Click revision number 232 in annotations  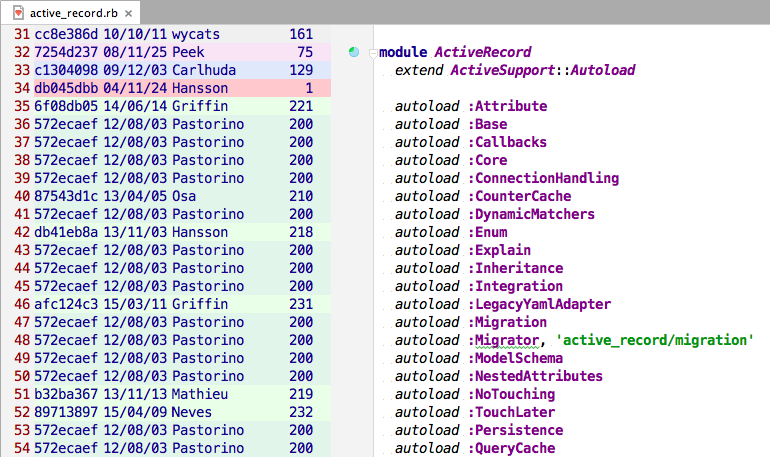[x=301, y=412]
